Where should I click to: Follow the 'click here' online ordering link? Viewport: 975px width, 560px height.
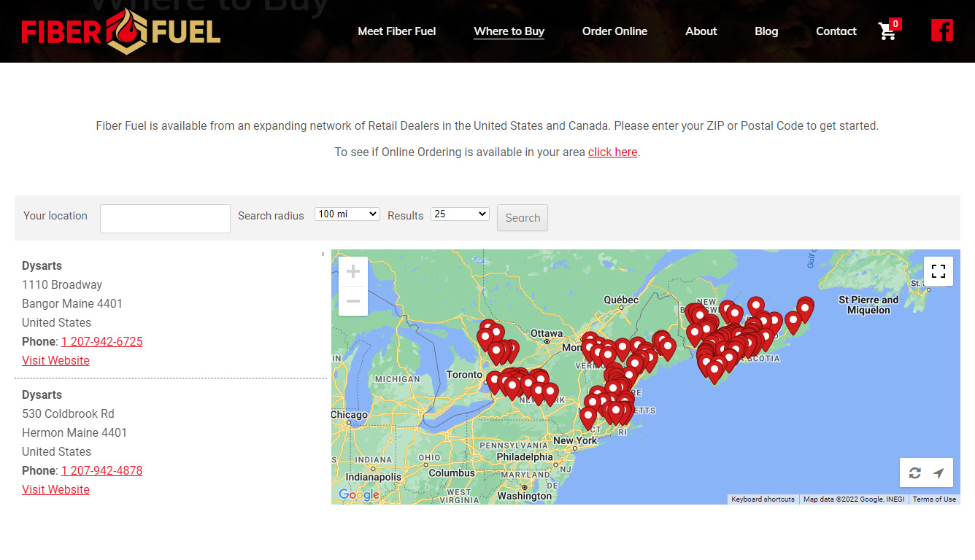613,152
